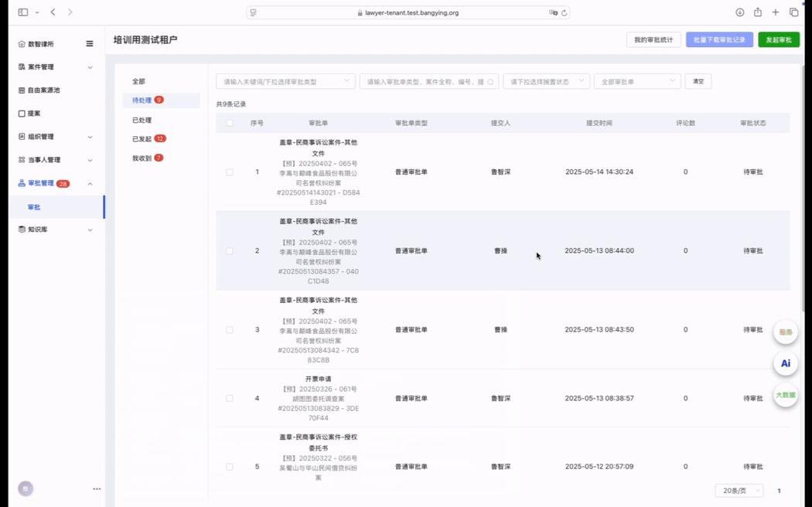Image resolution: width=812 pixels, height=507 pixels.
Task: Click the 数智律所 home icon
Action: click(21, 44)
